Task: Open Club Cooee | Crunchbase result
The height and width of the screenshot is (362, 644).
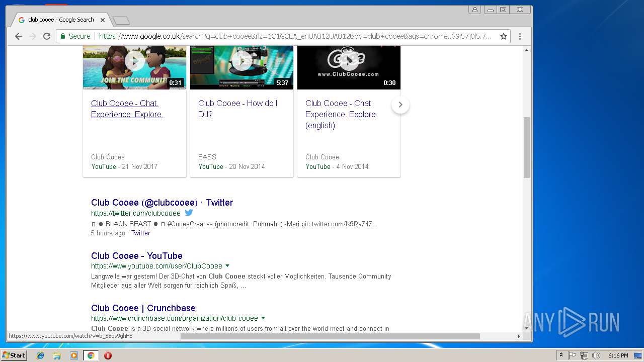Action: pyautogui.click(x=143, y=308)
